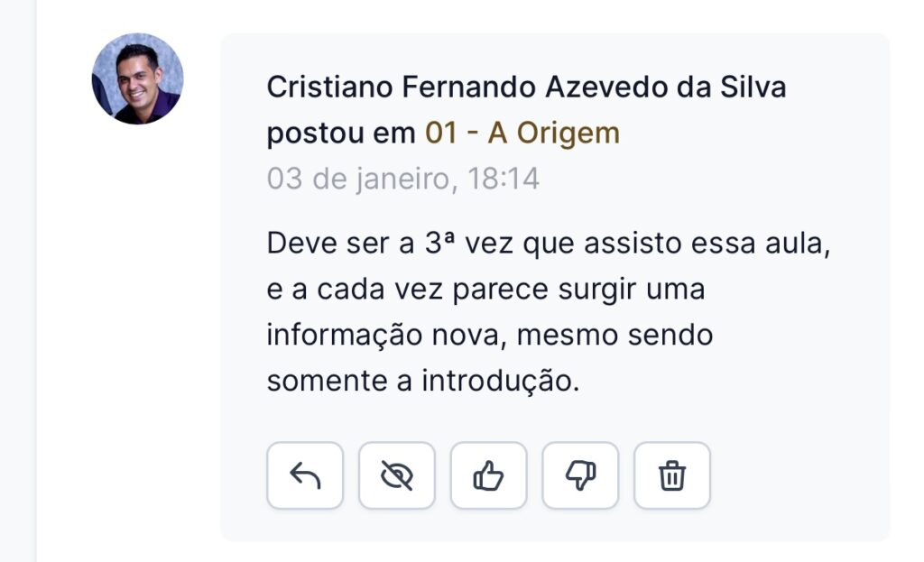
Task: Click the comment line starting "Deve ser"
Action: [x=547, y=244]
